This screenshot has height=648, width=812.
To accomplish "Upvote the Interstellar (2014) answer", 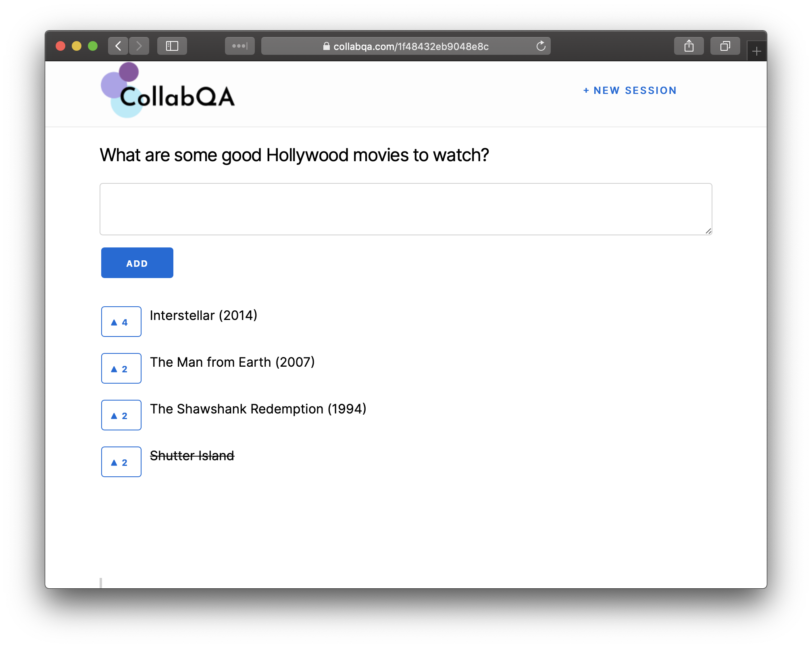I will click(121, 321).
